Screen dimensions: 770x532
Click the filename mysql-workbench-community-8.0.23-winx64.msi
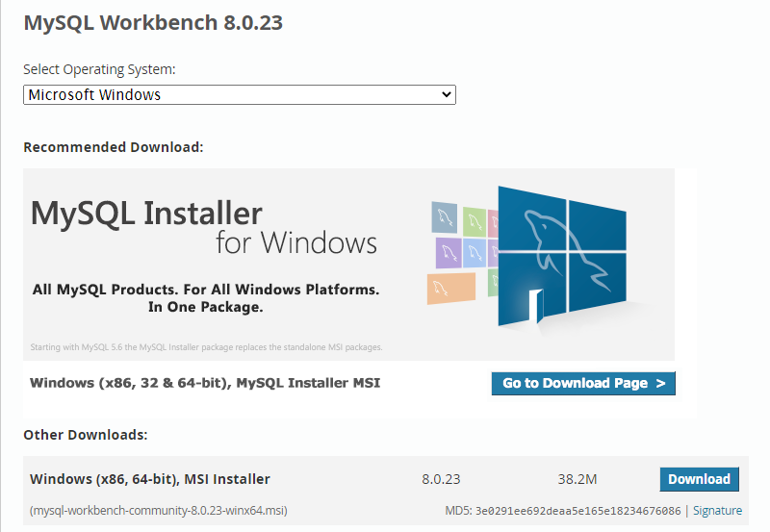pos(159,511)
